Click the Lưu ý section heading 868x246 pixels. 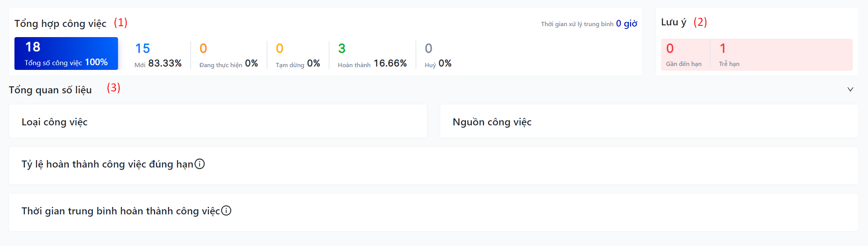(x=673, y=22)
